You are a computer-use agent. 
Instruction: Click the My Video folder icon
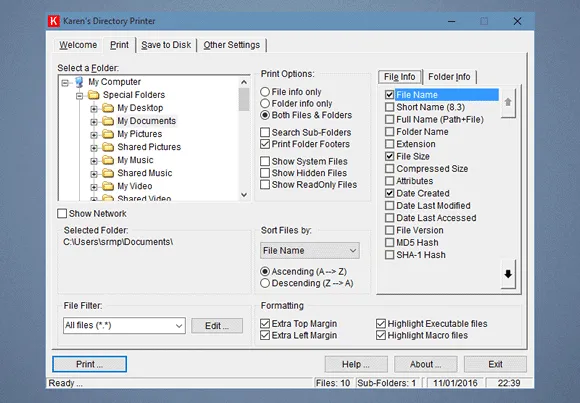point(108,186)
